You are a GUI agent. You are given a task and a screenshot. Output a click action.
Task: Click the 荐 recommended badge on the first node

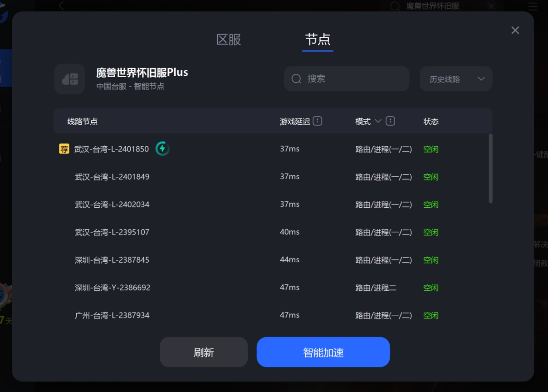[x=64, y=149]
